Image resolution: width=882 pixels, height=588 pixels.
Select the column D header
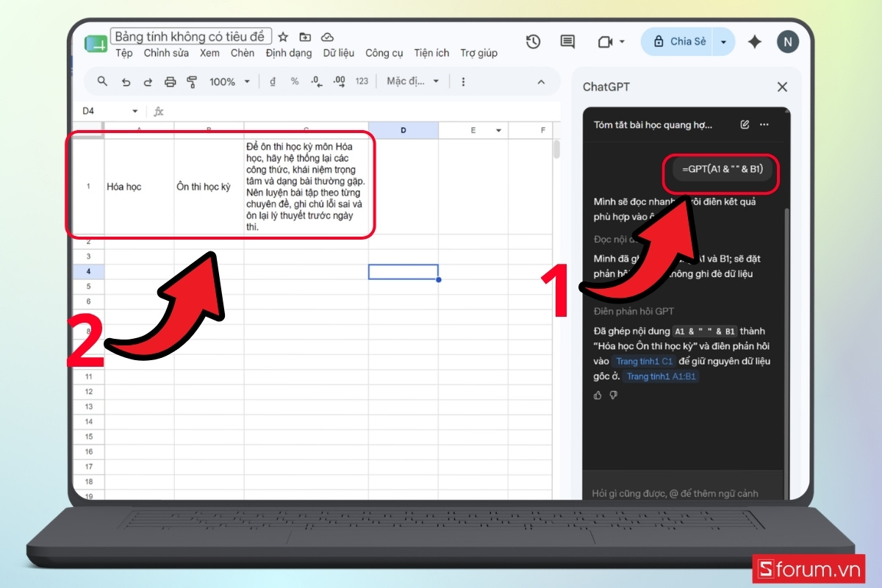click(x=404, y=131)
